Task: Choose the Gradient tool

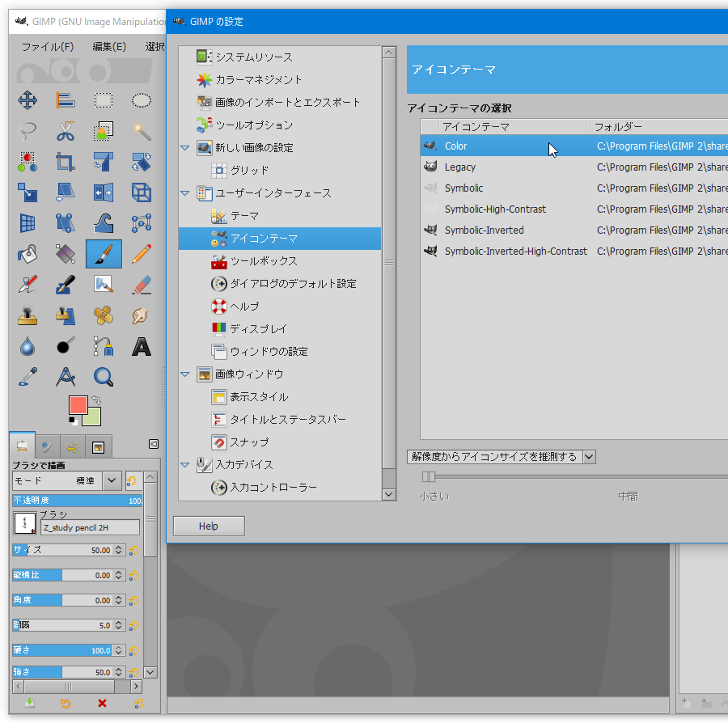Action: pos(66,254)
